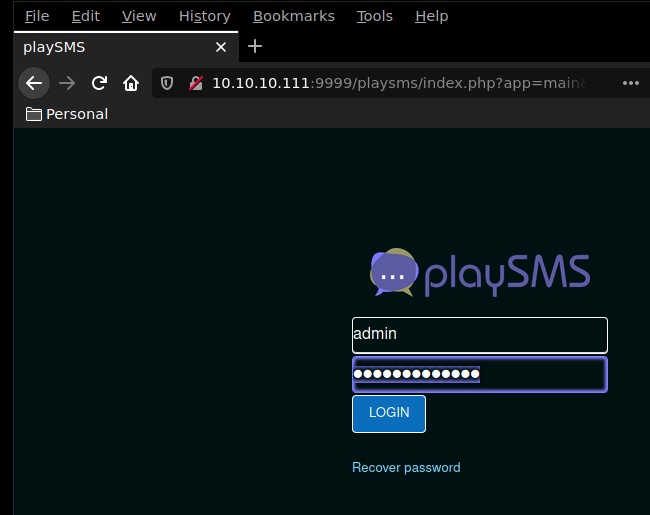Open the Bookmarks menu
This screenshot has width=650, height=515.
pyautogui.click(x=294, y=16)
